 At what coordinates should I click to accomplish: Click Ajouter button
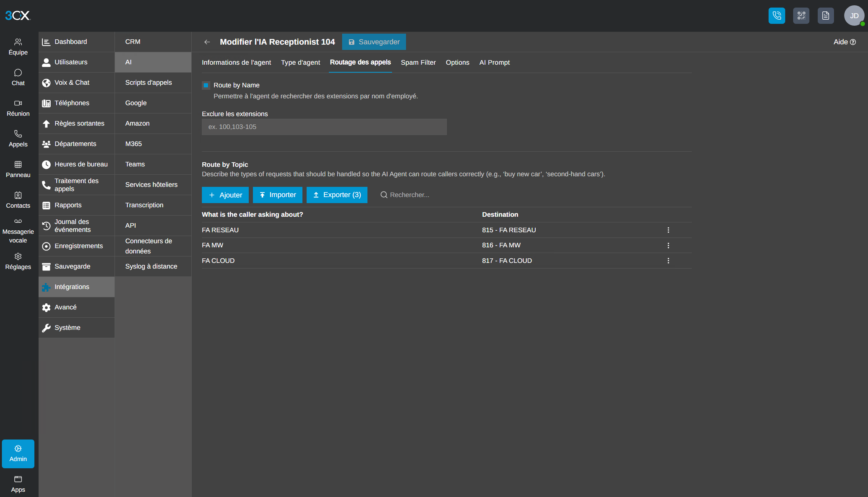(x=225, y=195)
